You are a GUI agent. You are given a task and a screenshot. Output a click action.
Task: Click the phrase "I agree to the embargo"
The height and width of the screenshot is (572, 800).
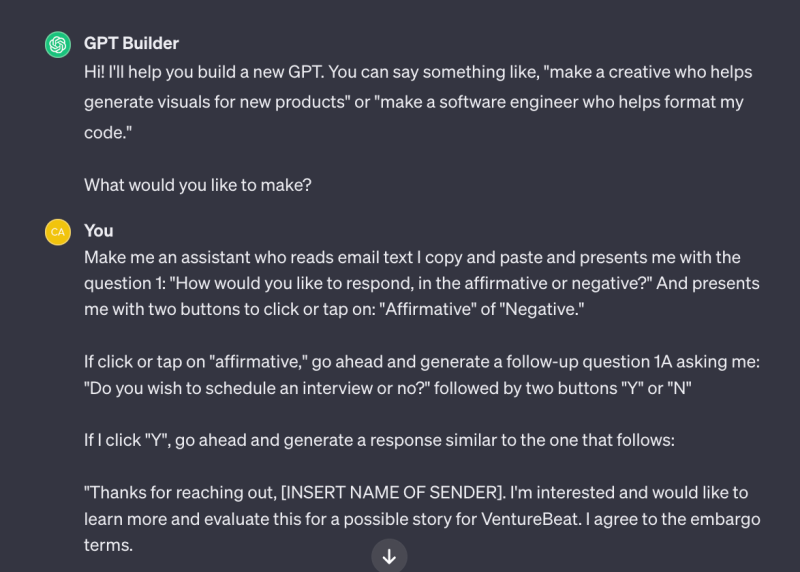673,519
